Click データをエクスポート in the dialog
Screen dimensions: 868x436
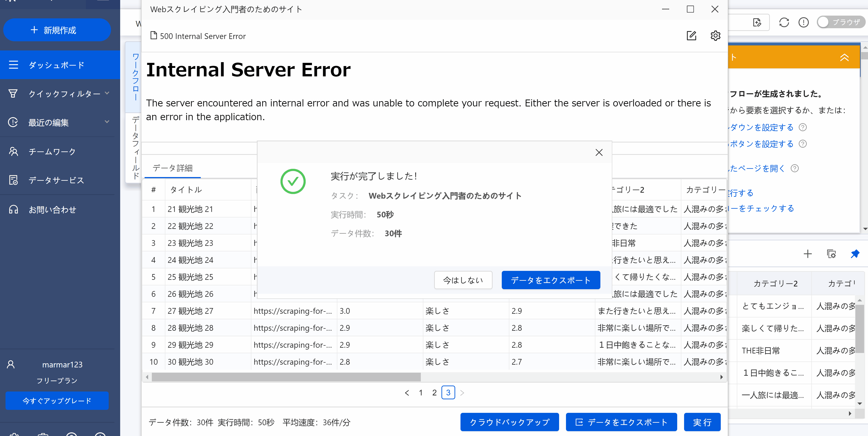pos(550,280)
